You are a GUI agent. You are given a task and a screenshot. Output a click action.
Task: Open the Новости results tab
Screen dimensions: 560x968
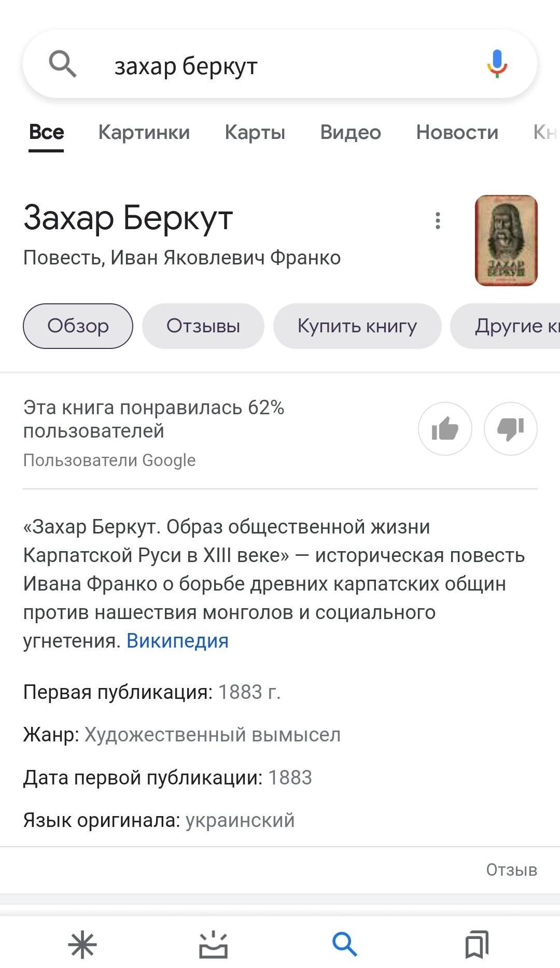click(x=457, y=132)
